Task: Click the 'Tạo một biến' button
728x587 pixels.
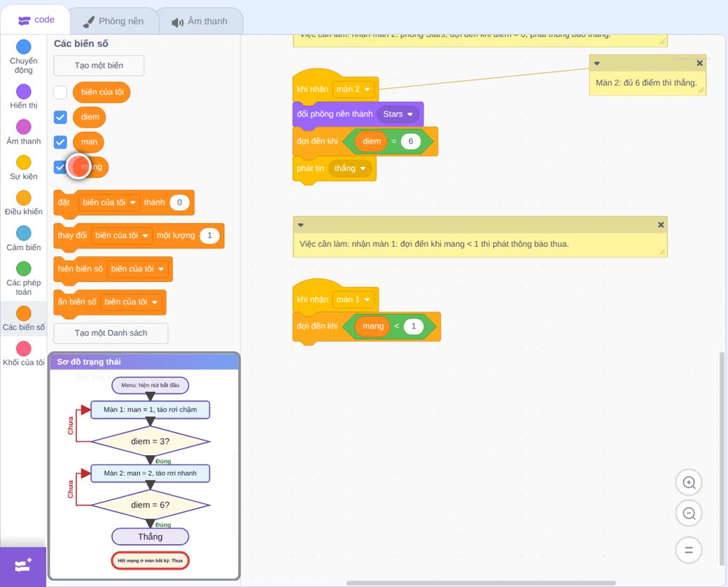Action: tap(99, 66)
